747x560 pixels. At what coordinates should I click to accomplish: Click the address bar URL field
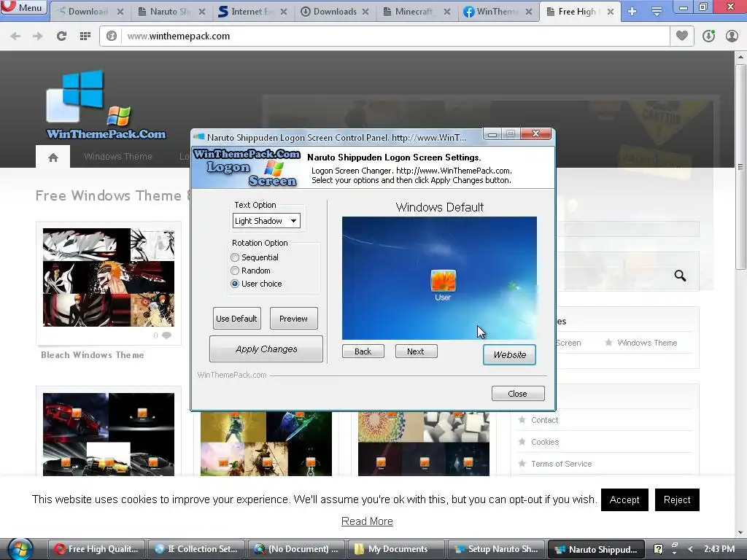point(395,36)
